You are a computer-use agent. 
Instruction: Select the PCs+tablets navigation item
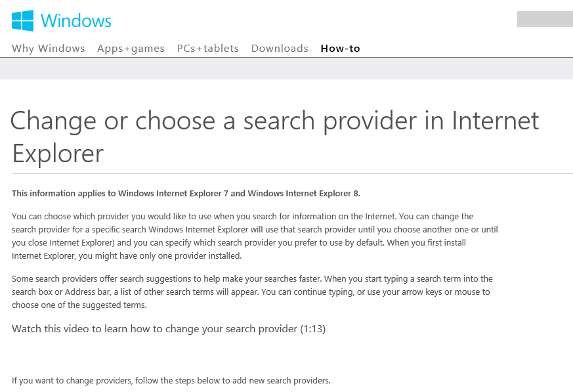[208, 49]
